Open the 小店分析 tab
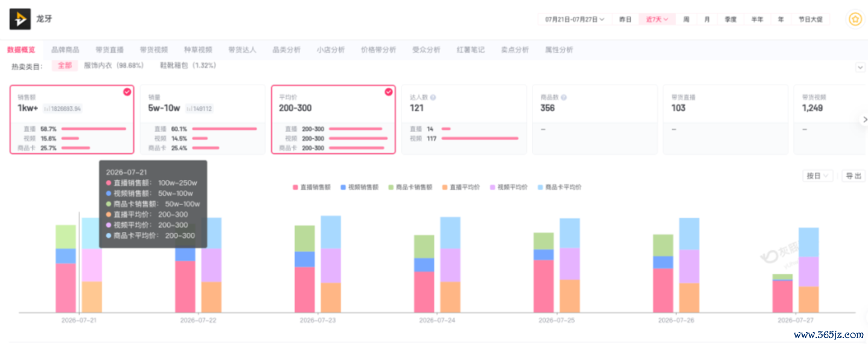The width and height of the screenshot is (868, 344). 331,49
